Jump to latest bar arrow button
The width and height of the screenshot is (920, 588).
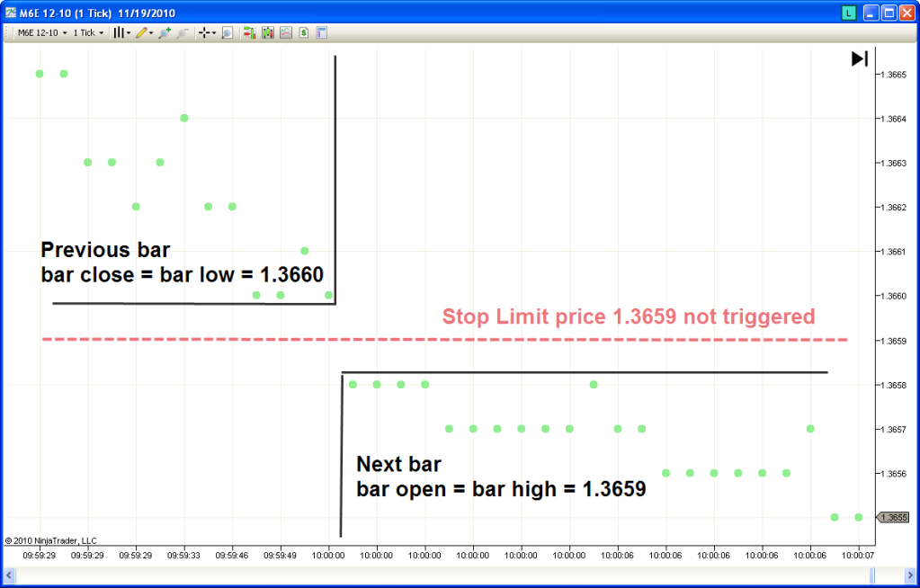tap(859, 58)
